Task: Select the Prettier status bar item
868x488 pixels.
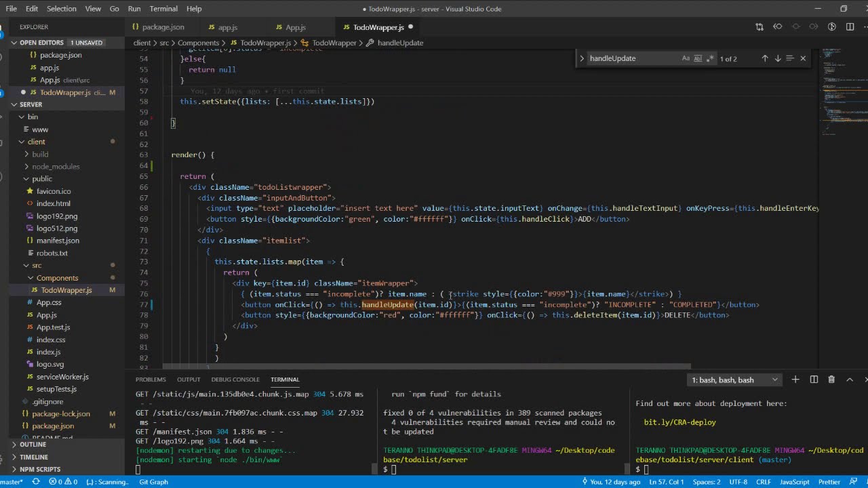Action: 829,482
